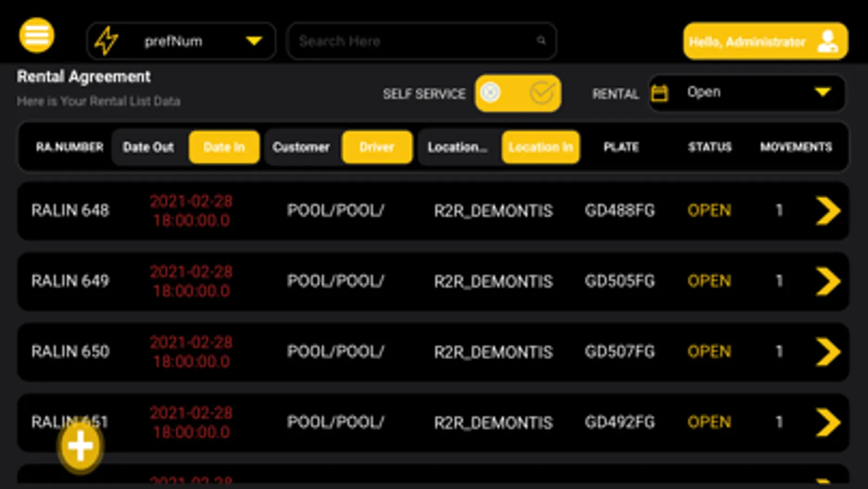The height and width of the screenshot is (489, 868).
Task: Click plate GD507FG
Action: tap(619, 352)
